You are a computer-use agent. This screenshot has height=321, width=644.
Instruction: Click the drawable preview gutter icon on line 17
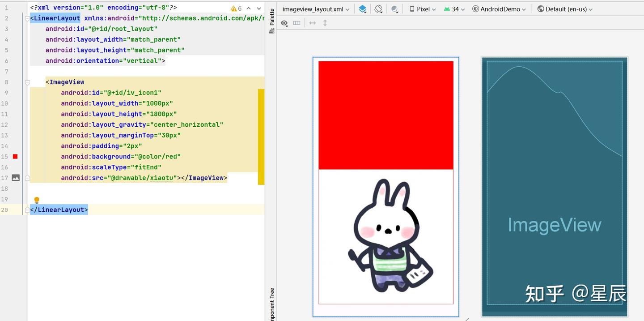(16, 178)
